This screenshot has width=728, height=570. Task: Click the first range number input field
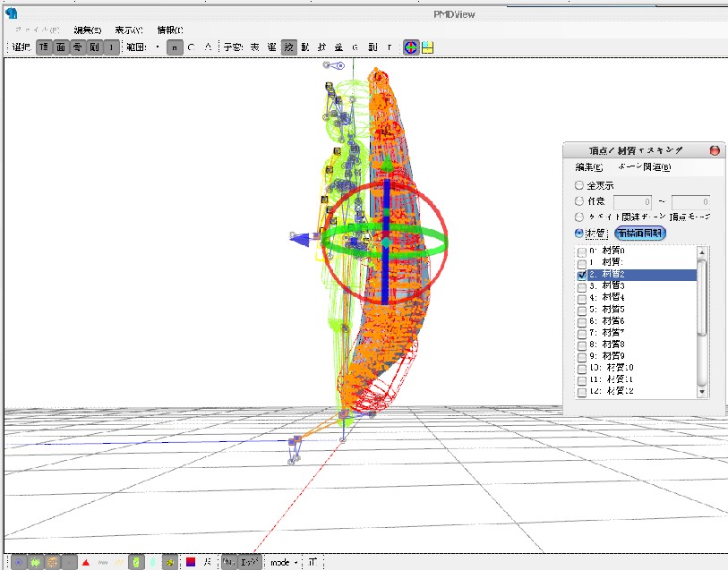(632, 201)
